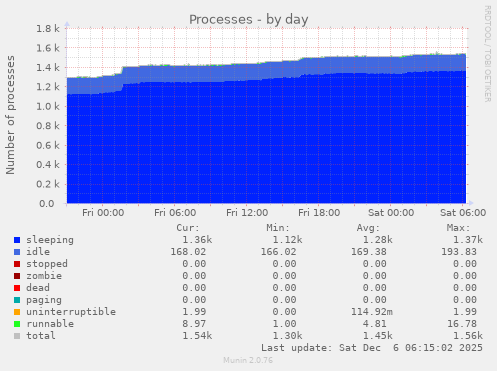
Task: Click the '0.0' y-axis label
Action: (47, 204)
